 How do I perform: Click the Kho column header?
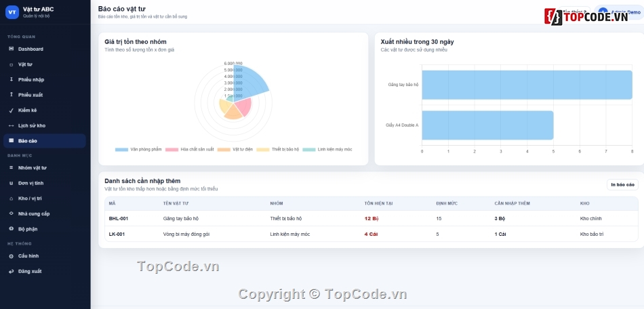pos(584,203)
